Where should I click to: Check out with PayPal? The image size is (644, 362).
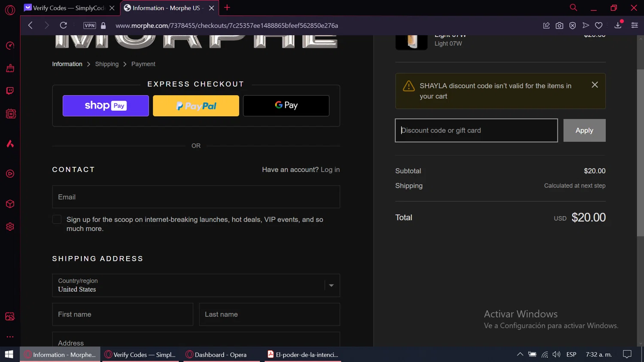(x=196, y=106)
